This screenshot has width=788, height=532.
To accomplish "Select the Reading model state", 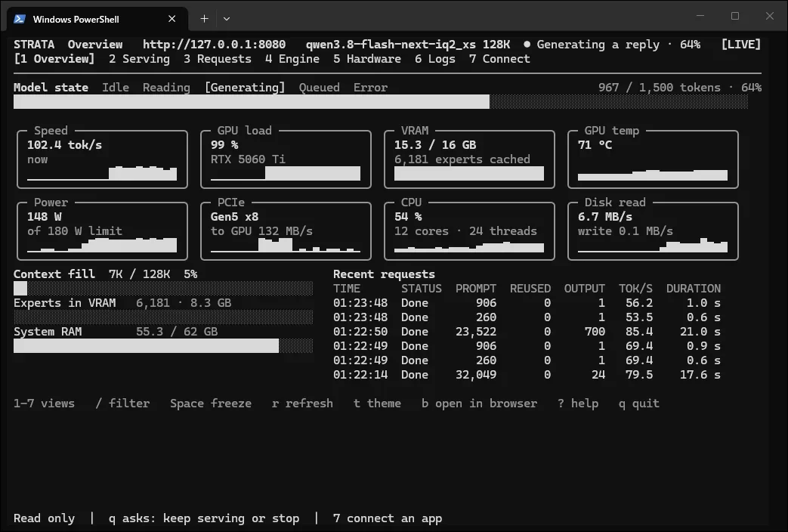I will coord(166,88).
